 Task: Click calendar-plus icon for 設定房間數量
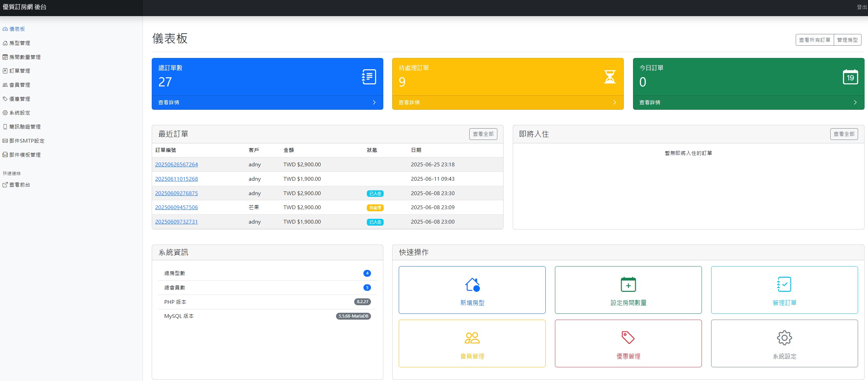point(628,284)
